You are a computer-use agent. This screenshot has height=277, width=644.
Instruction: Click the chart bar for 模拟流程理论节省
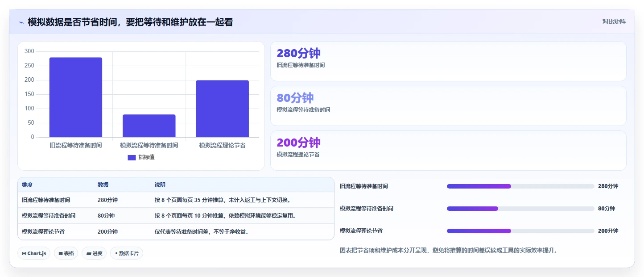pyautogui.click(x=222, y=109)
